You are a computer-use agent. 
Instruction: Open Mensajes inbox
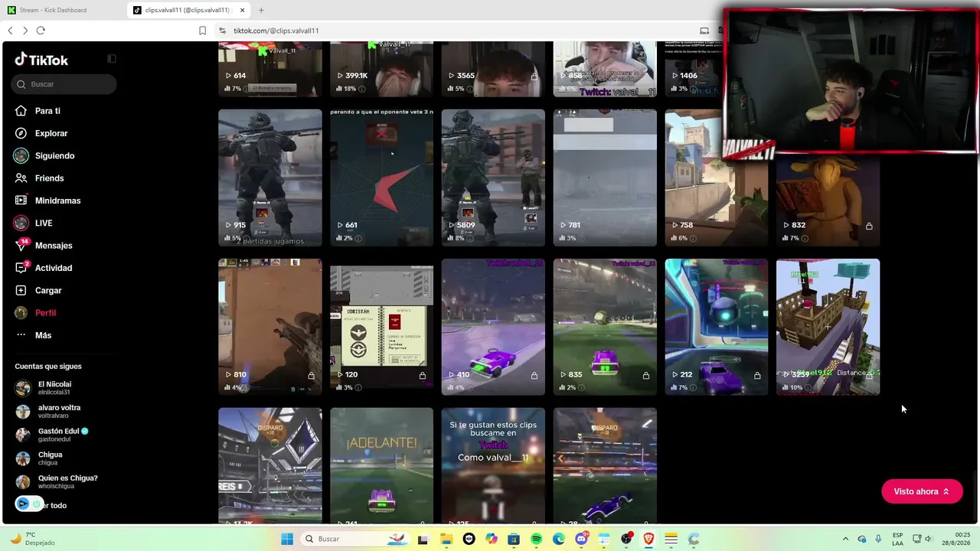click(x=54, y=246)
